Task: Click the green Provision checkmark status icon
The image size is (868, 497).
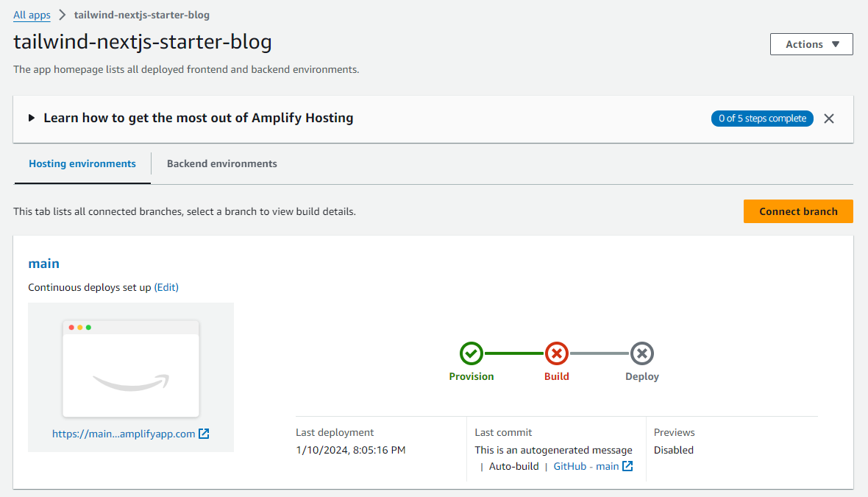Action: coord(472,354)
